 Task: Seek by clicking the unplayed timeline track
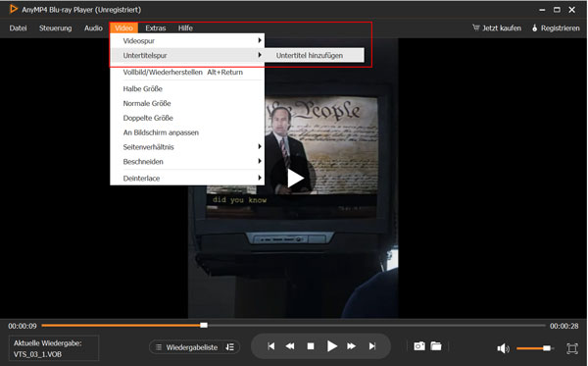click(376, 325)
